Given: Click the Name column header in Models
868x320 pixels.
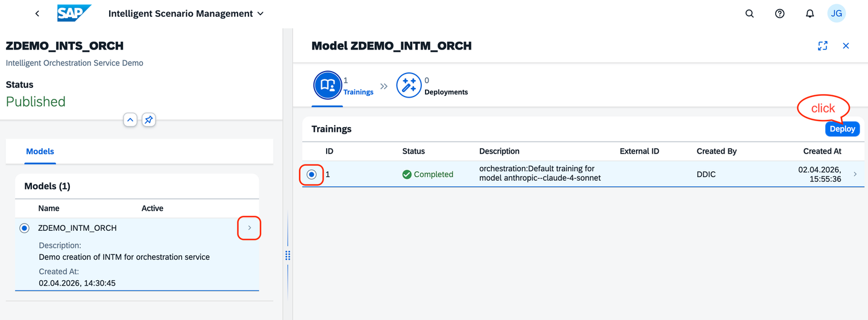Looking at the screenshot, I should (49, 208).
